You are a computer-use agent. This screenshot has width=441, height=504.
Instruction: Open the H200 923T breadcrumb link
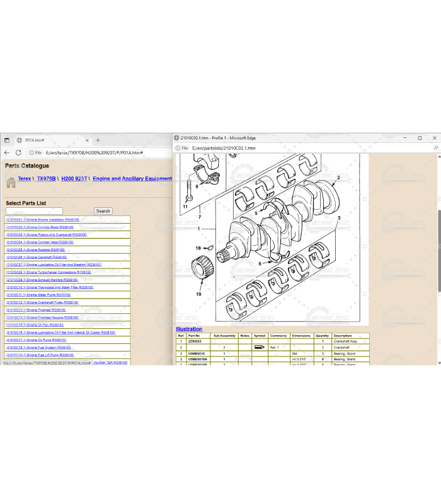74,179
